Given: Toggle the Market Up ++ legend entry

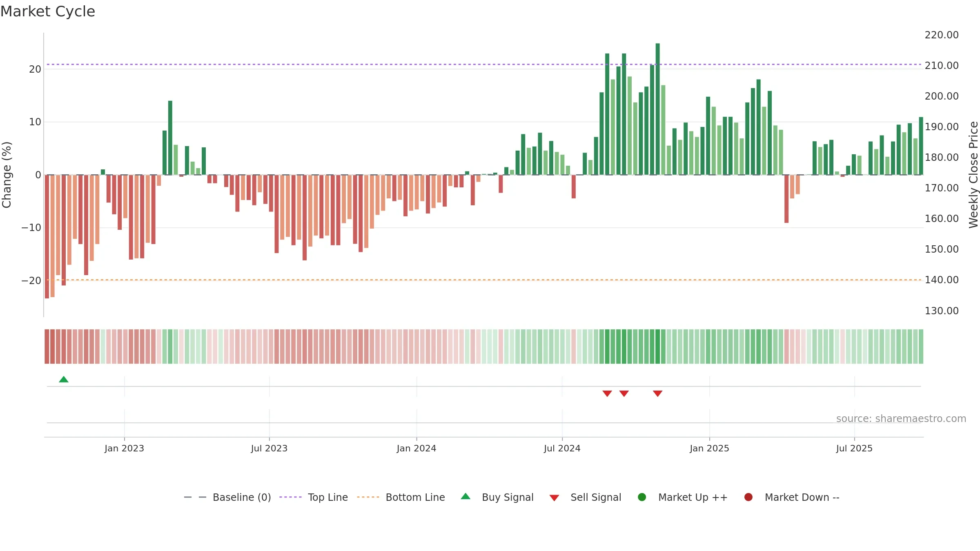Looking at the screenshot, I should point(683,497).
